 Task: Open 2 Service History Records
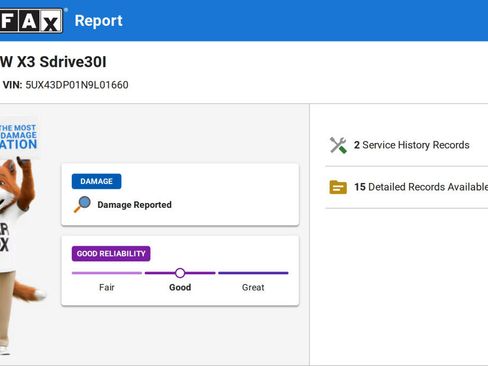pos(411,145)
